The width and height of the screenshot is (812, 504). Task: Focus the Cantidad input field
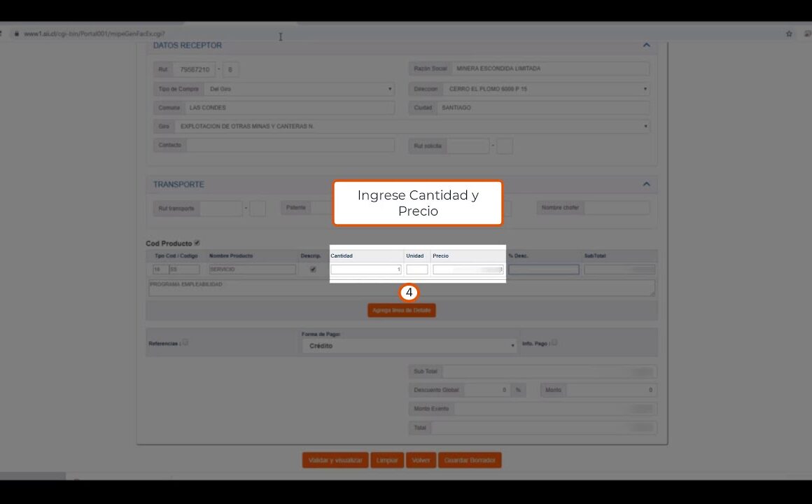[x=365, y=269]
